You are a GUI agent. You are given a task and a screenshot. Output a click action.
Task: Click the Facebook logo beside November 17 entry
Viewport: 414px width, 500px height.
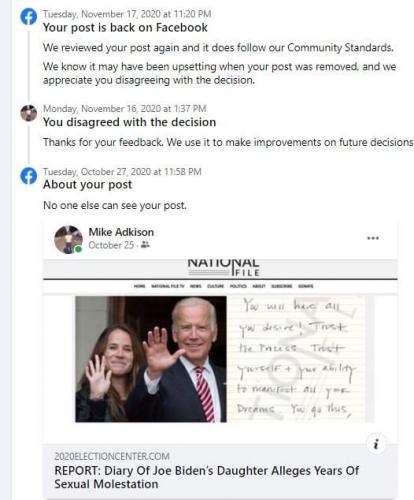click(29, 17)
